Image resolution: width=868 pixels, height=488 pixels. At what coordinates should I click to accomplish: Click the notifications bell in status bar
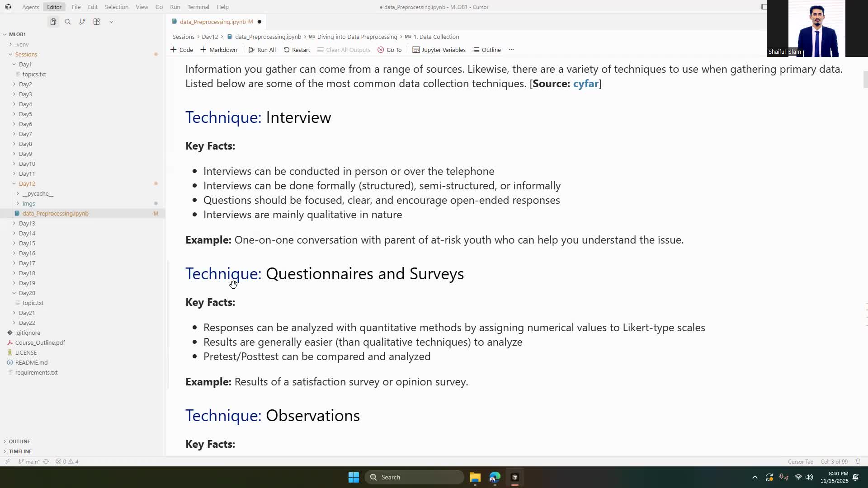[x=858, y=461]
